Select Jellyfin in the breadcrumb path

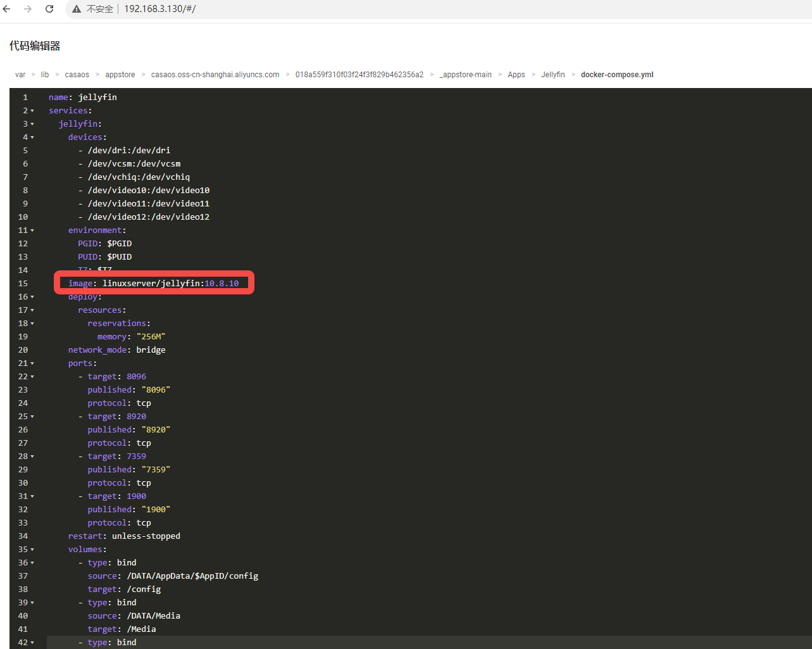pyautogui.click(x=553, y=74)
